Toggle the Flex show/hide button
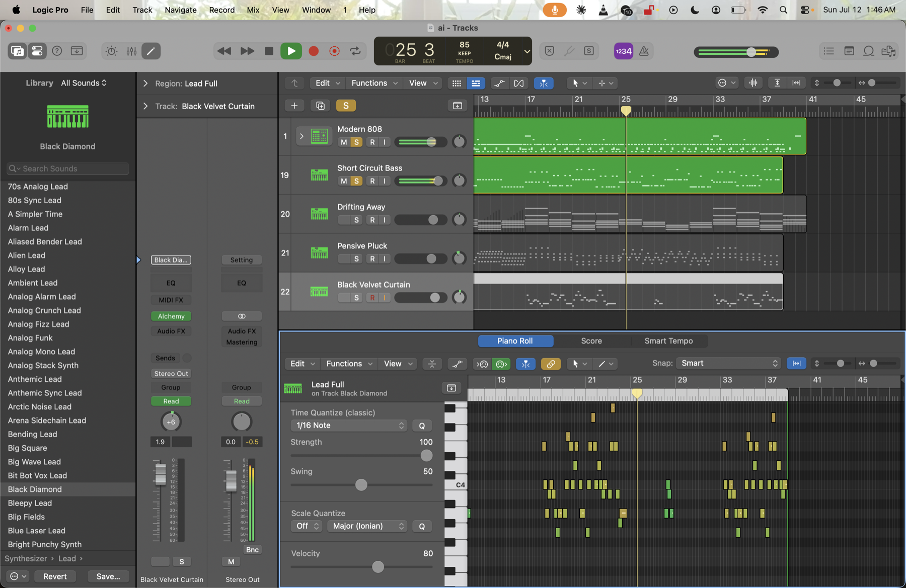Screen dimensions: 906x588 click(518, 83)
